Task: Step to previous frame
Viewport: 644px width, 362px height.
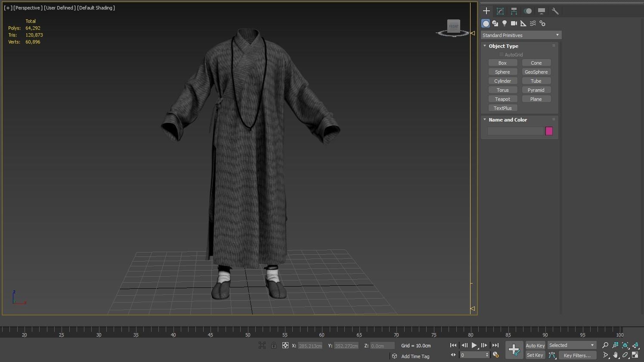Action: click(x=464, y=345)
